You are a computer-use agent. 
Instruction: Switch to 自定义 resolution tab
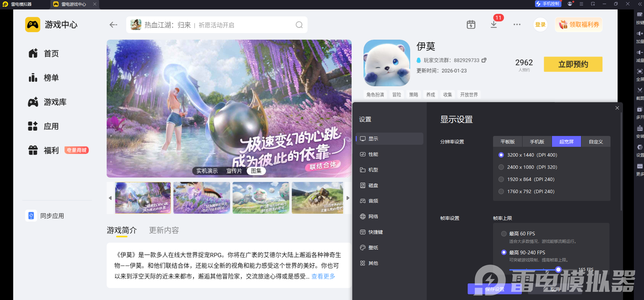tap(596, 142)
